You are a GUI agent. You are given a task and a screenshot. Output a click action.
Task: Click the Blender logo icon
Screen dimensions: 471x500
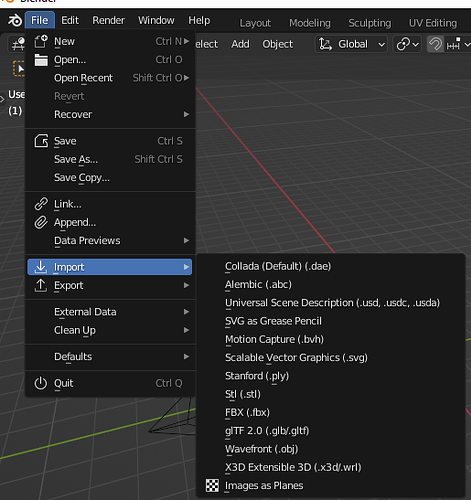coord(14,21)
